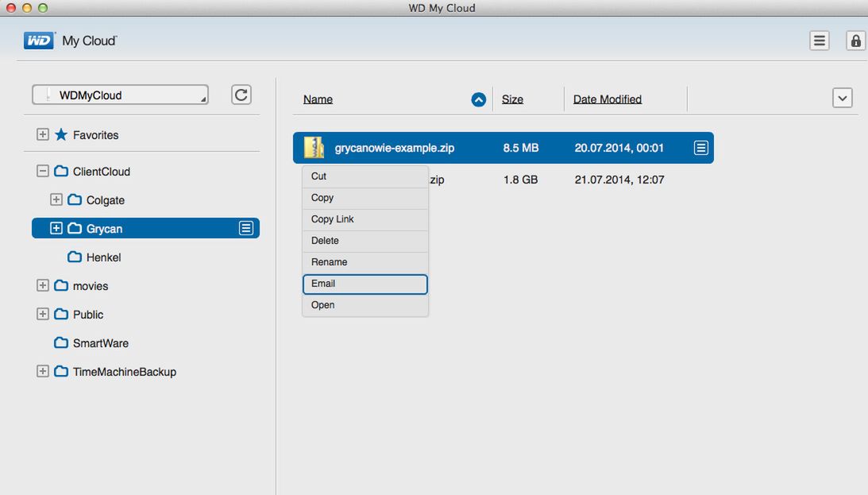
Task: Open the Grycan folder's actions menu icon
Action: 245,228
